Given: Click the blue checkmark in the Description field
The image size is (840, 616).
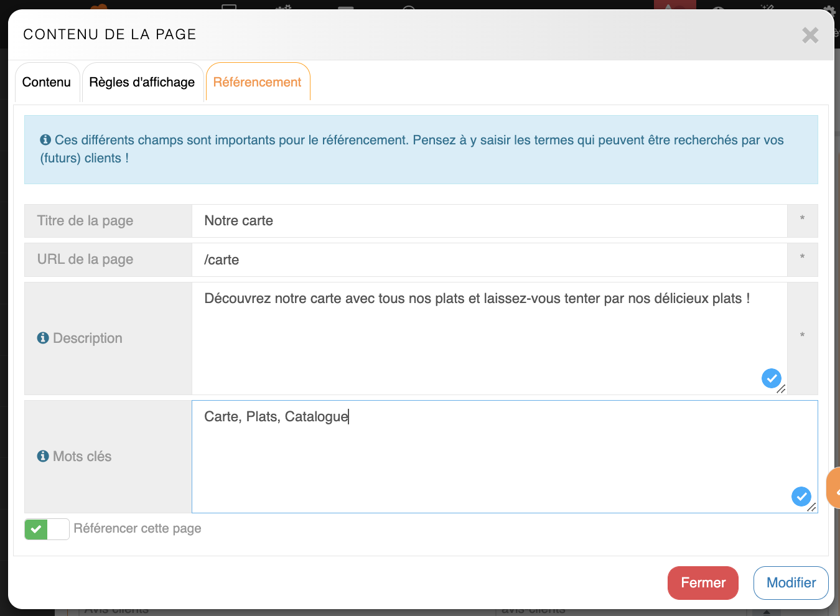Looking at the screenshot, I should coord(771,378).
